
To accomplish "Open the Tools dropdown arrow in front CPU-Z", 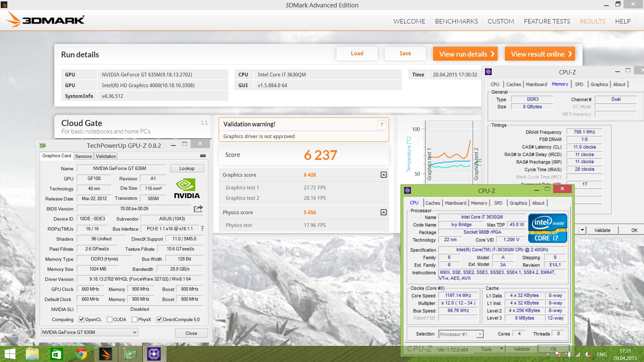I will (x=501, y=349).
